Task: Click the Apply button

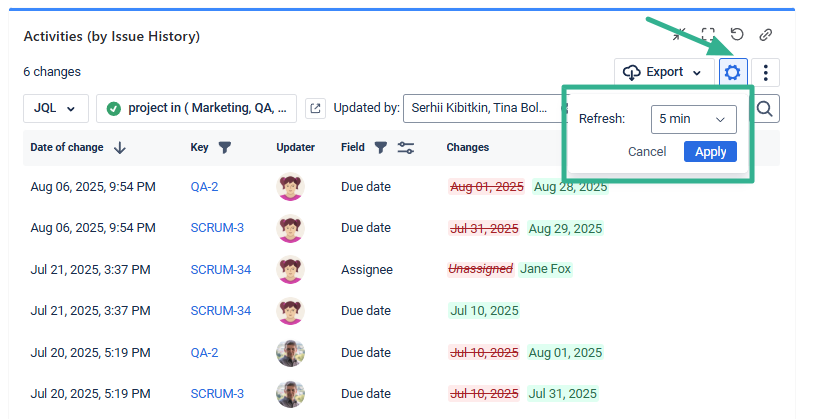Action: (x=710, y=151)
